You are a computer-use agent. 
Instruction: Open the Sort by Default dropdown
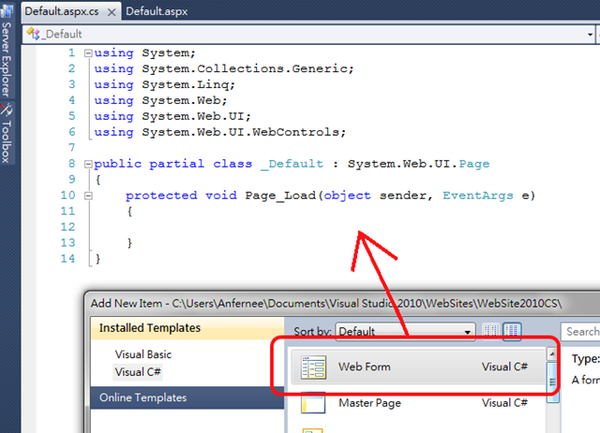pos(406,331)
